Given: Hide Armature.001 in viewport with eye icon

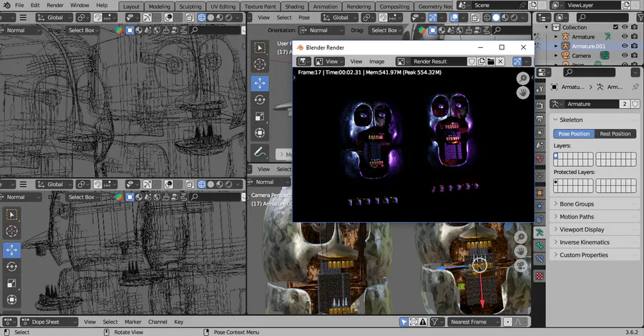Looking at the screenshot, I should (625, 46).
